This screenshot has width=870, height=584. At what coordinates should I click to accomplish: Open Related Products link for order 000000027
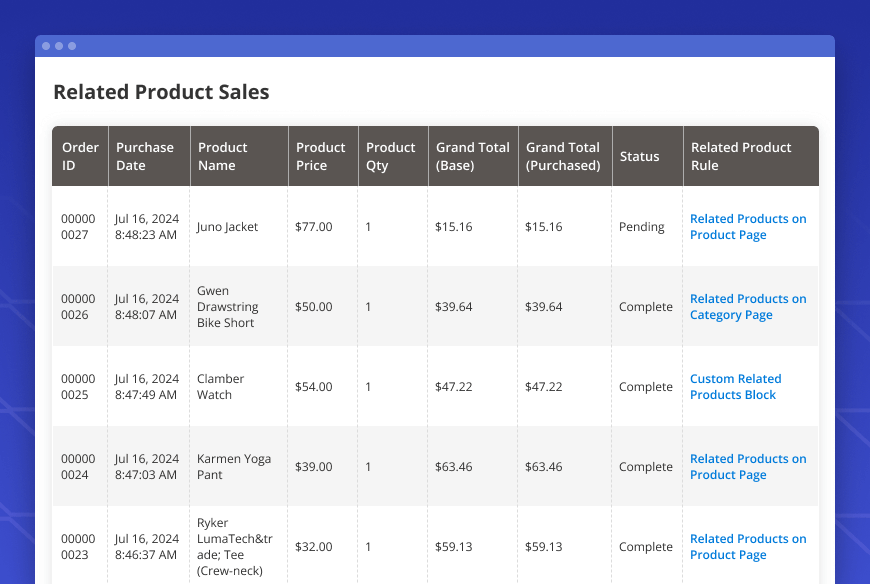747,227
